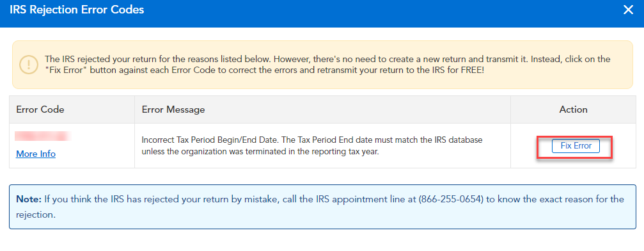Click the IRS Rejection Error Codes title
The width and height of the screenshot is (644, 251).
77,10
